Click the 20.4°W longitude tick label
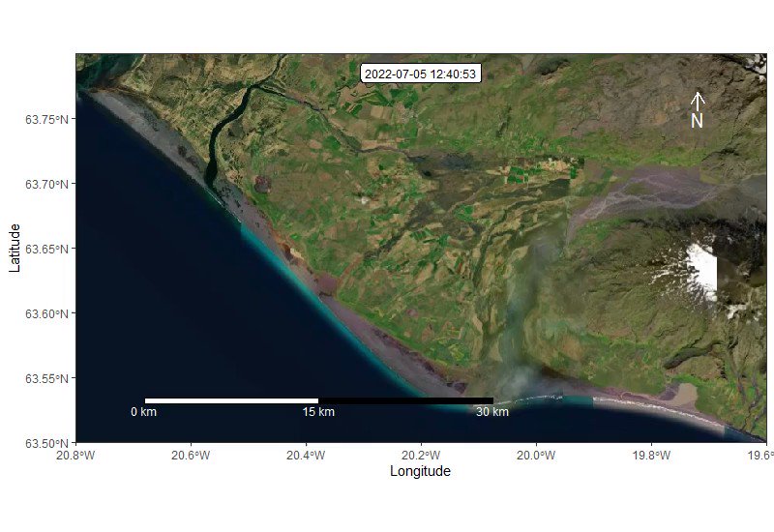774x532 pixels. (x=306, y=455)
